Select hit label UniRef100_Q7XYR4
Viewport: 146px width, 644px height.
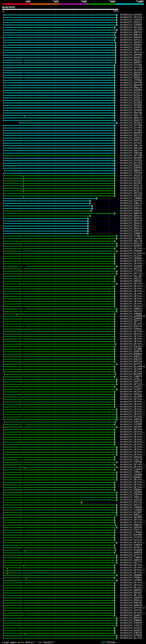coord(131,125)
